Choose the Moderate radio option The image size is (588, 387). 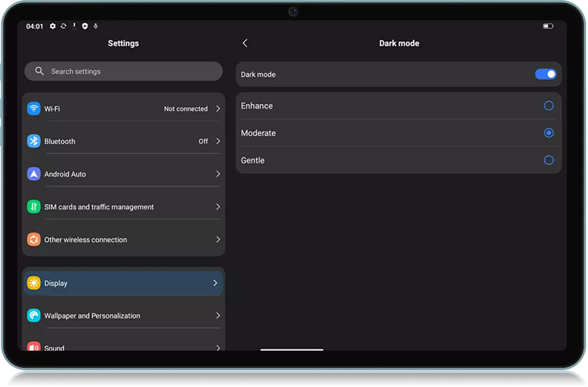click(x=549, y=133)
